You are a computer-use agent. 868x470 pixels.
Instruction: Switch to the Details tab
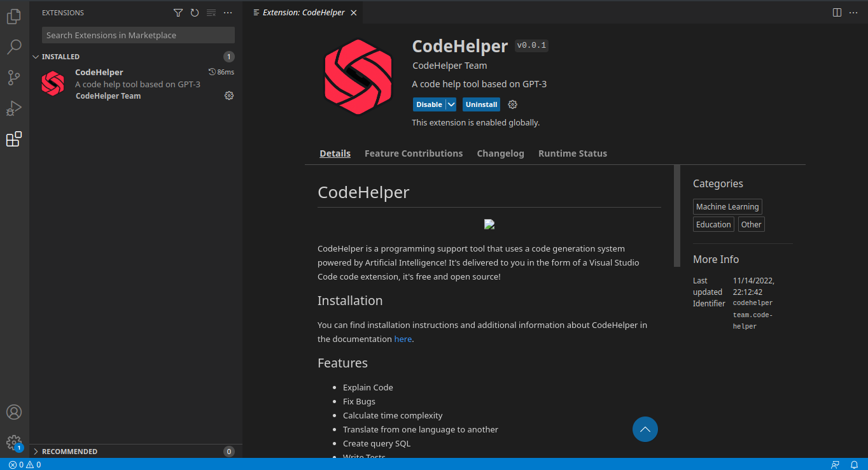click(335, 153)
